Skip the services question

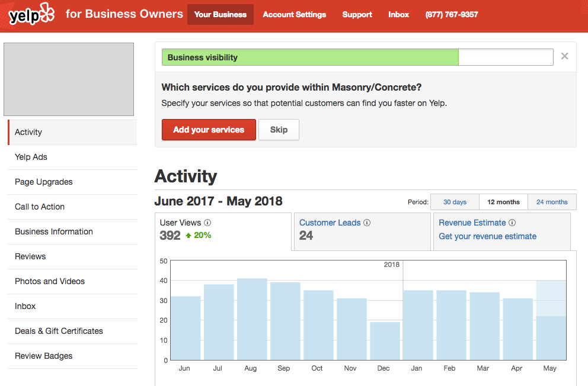279,130
